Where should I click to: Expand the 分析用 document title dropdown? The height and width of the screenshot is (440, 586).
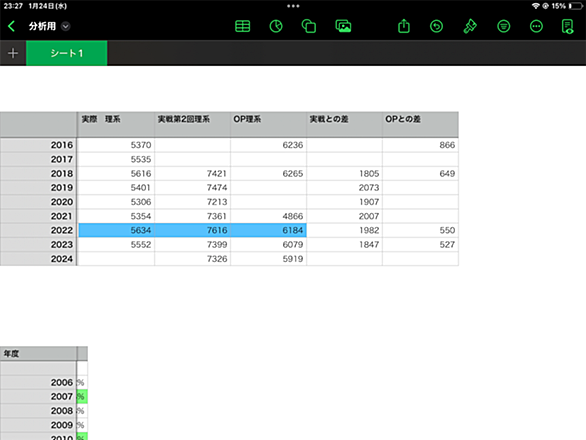65,26
